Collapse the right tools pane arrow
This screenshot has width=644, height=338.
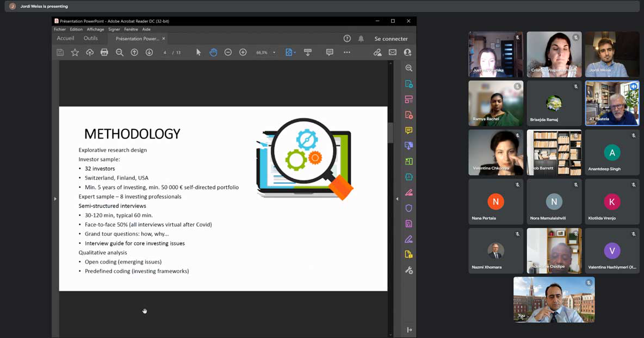point(397,199)
